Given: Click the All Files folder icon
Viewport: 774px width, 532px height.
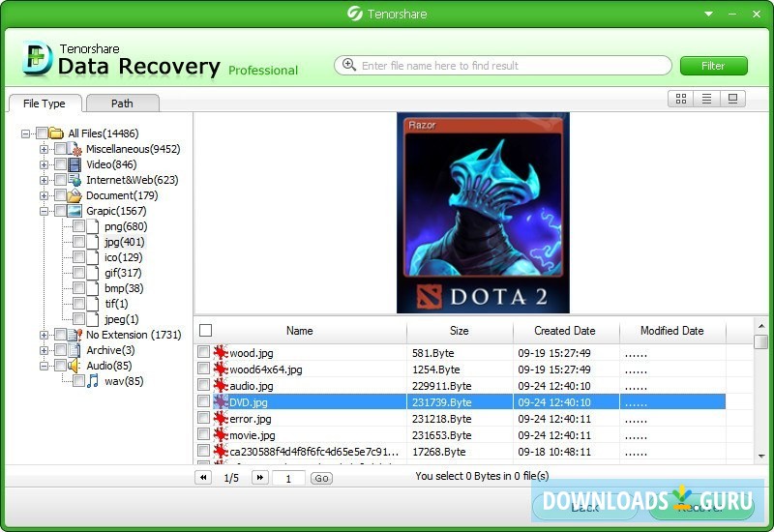Looking at the screenshot, I should tap(56, 133).
